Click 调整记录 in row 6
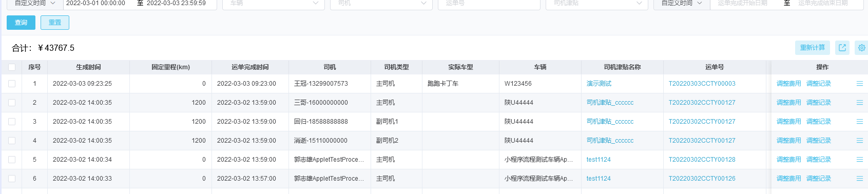 pyautogui.click(x=818, y=179)
